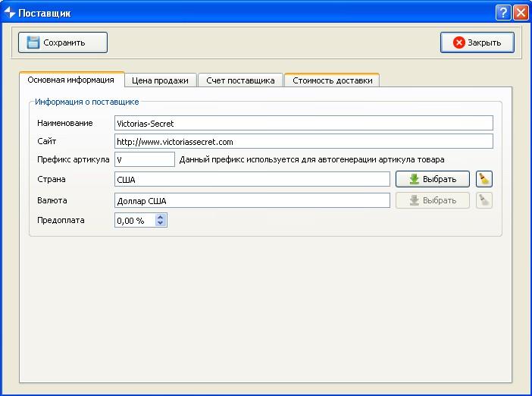
Task: Increase Предоплата with the up arrow
Action: coord(161,217)
